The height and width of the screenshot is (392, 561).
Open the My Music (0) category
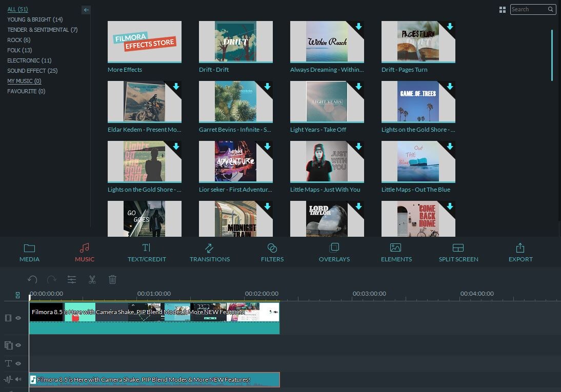24,81
